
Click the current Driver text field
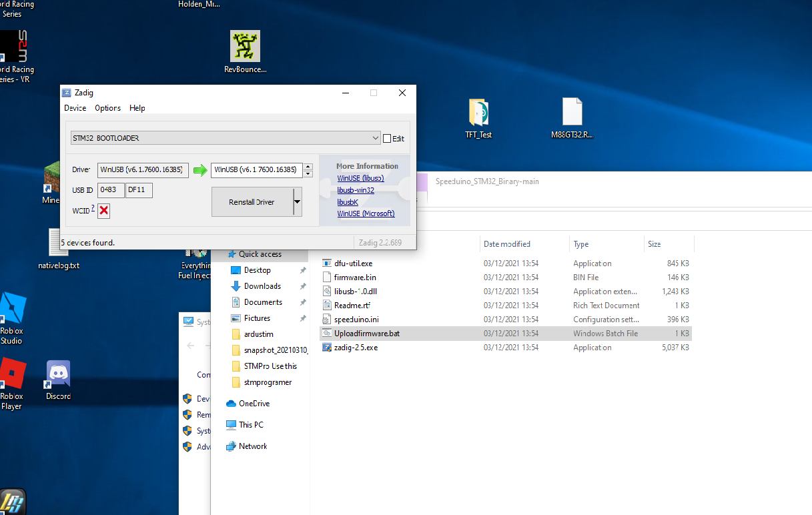143,170
